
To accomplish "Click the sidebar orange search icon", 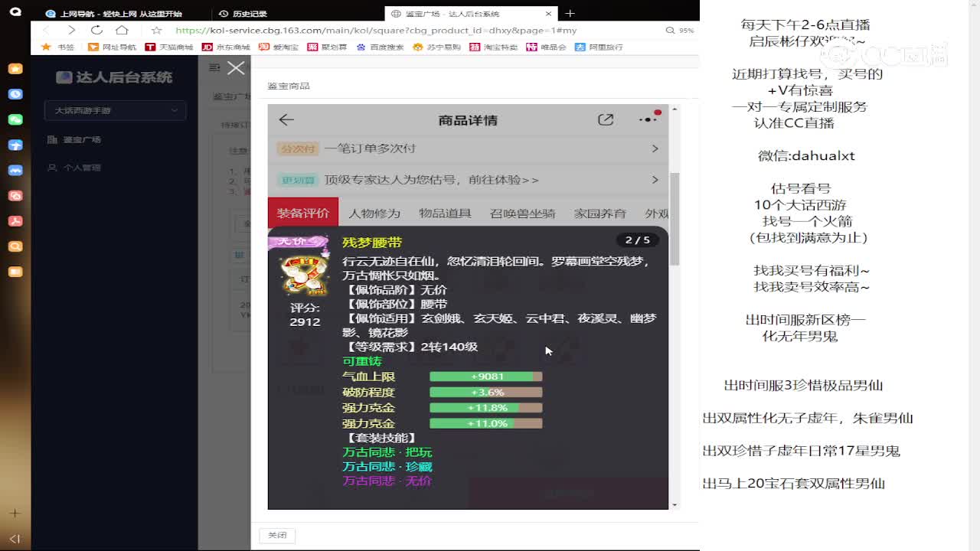I will click(15, 246).
